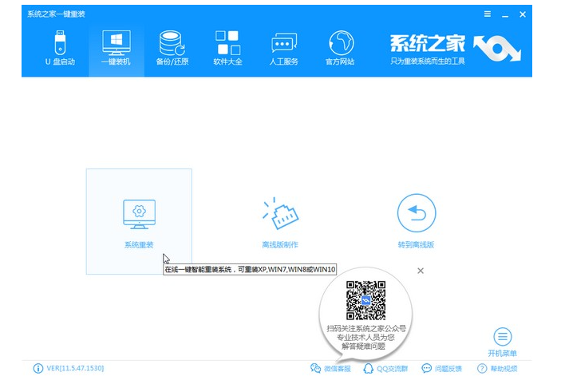
Task: Click the 转到离线版 return arrow icon
Action: (417, 213)
